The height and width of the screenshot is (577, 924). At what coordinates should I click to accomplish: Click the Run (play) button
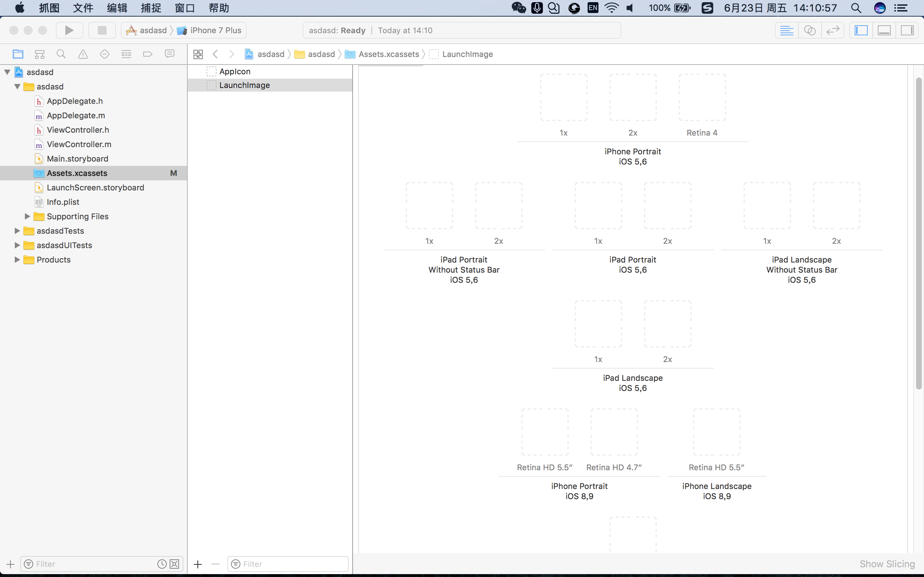(x=69, y=30)
